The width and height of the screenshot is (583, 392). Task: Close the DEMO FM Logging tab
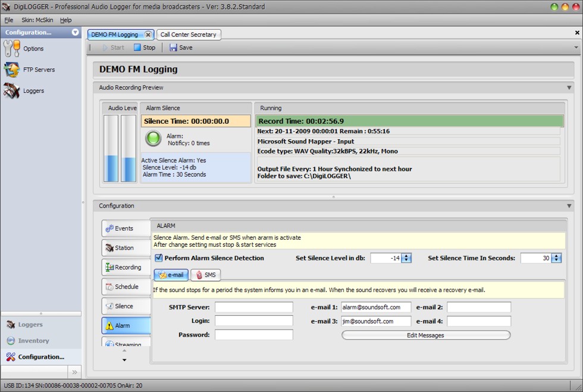click(148, 35)
